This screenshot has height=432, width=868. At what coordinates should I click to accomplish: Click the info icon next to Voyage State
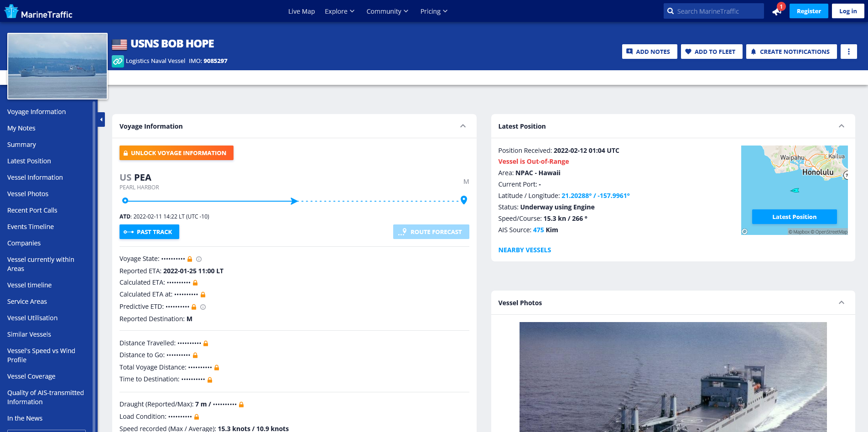199,259
